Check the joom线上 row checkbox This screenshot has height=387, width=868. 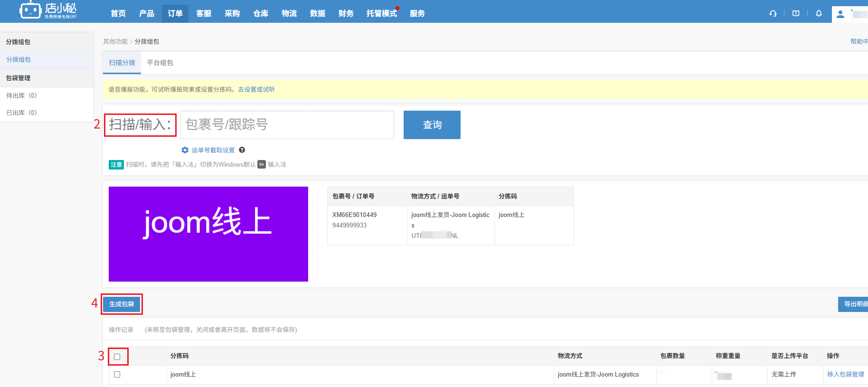(117, 374)
